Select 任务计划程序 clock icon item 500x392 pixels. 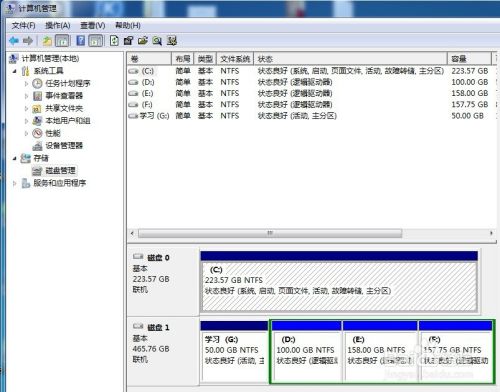tap(37, 83)
